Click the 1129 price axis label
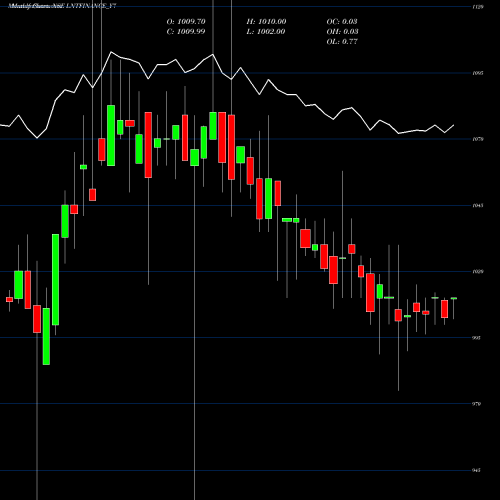Viewport: 500px width, 500px height. pos(478,7)
